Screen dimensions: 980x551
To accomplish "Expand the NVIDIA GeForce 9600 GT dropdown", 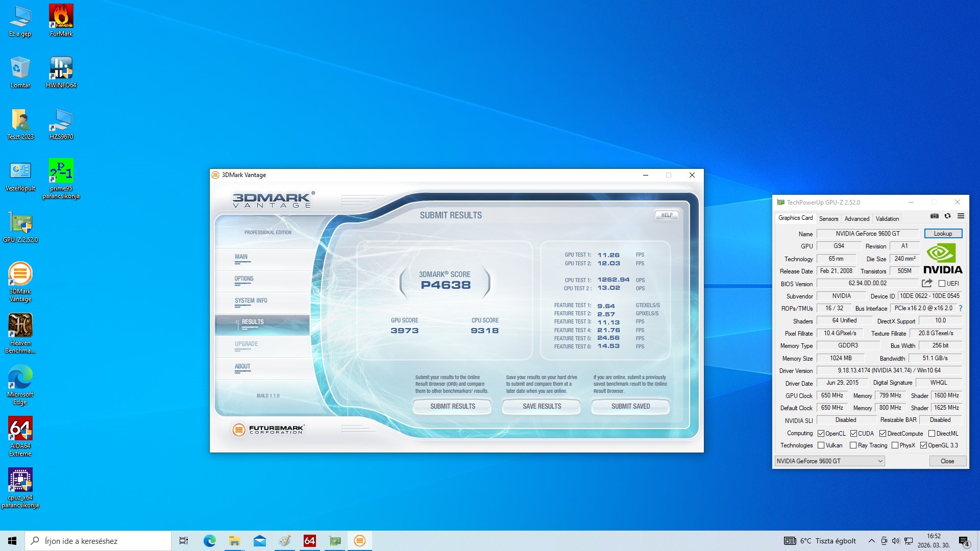I will pos(880,461).
